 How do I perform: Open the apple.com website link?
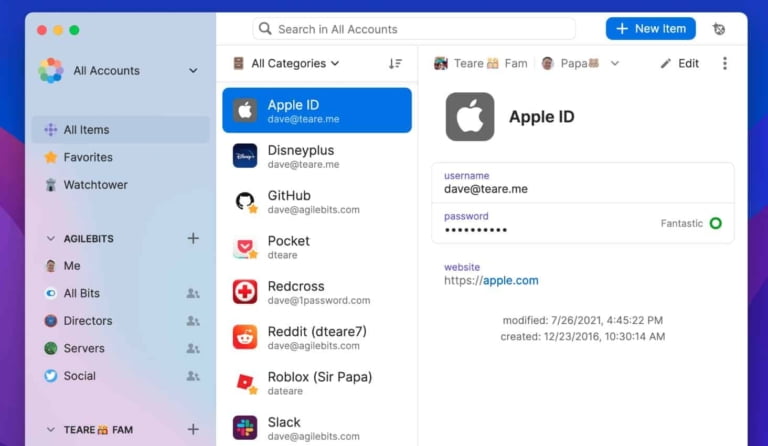[x=510, y=281]
